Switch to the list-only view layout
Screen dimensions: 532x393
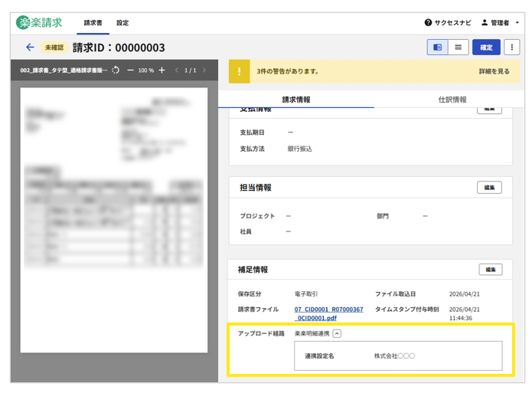(458, 47)
